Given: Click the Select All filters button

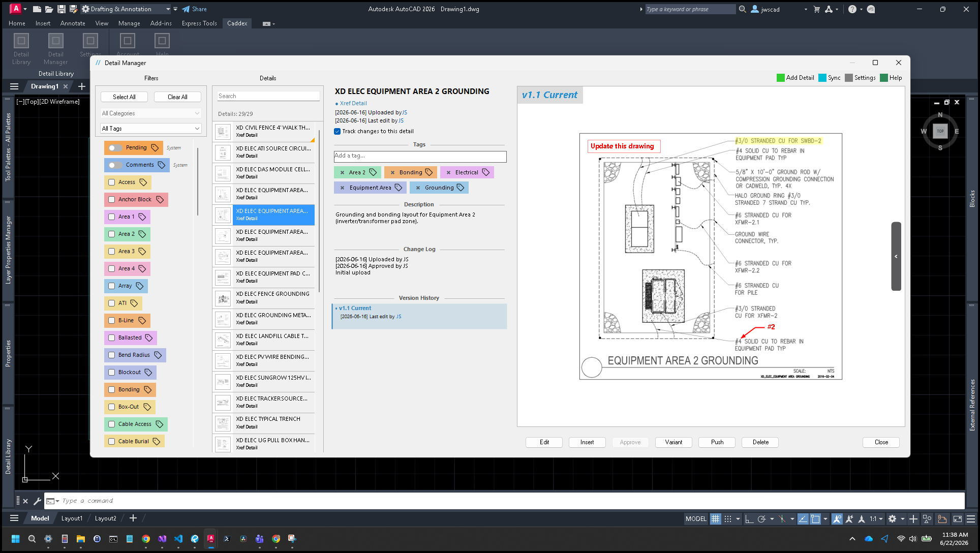Looking at the screenshot, I should pos(124,97).
